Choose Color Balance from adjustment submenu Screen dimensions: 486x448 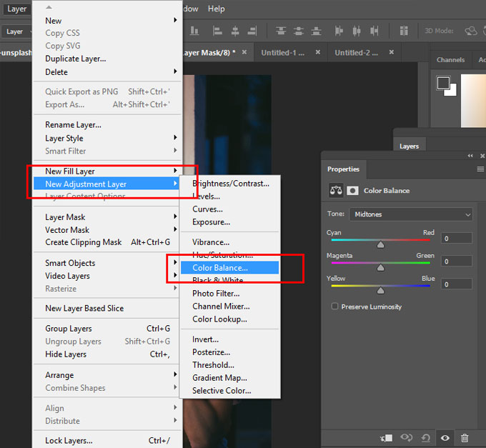[220, 268]
